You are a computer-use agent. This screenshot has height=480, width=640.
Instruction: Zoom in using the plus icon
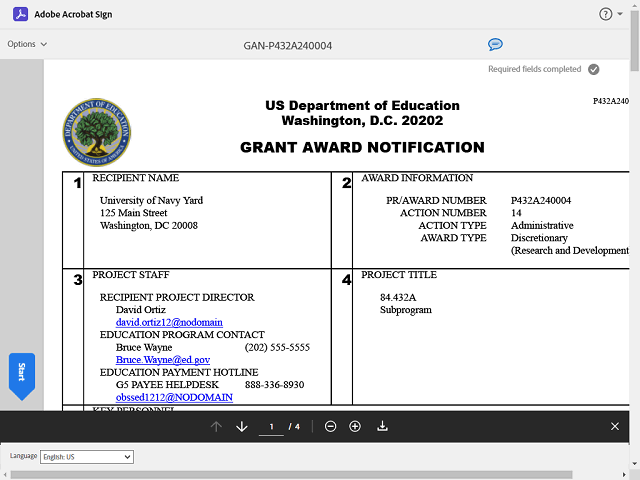pyautogui.click(x=355, y=427)
